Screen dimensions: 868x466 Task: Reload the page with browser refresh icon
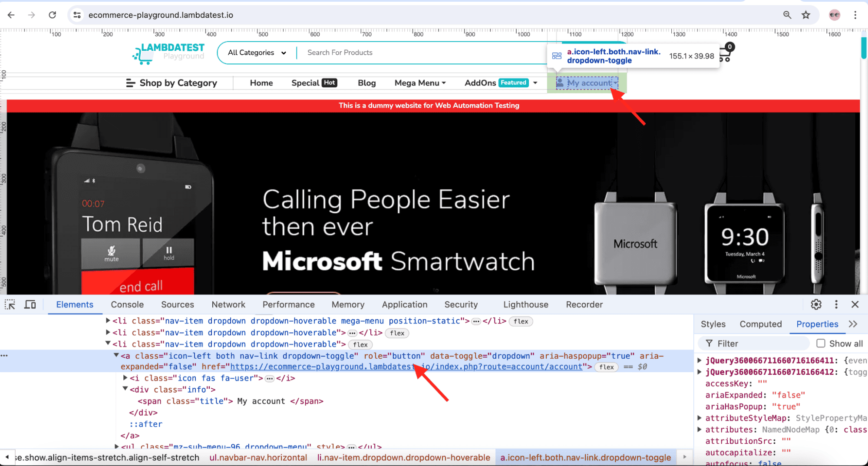point(53,15)
